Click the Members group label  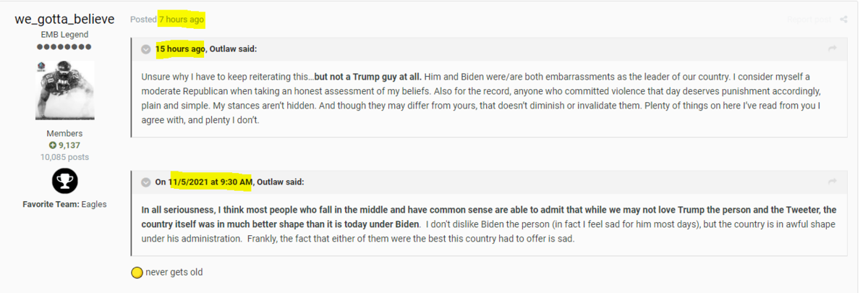(x=64, y=134)
